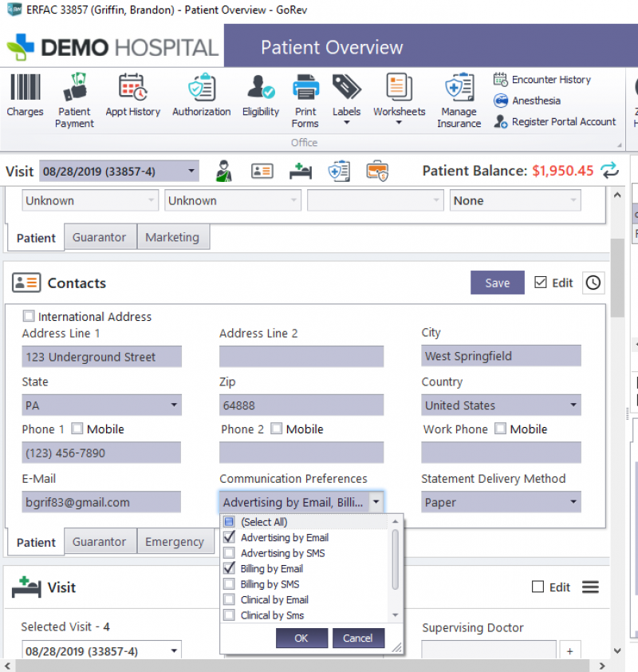Switch to the Guarantor contacts tab

pyautogui.click(x=100, y=541)
